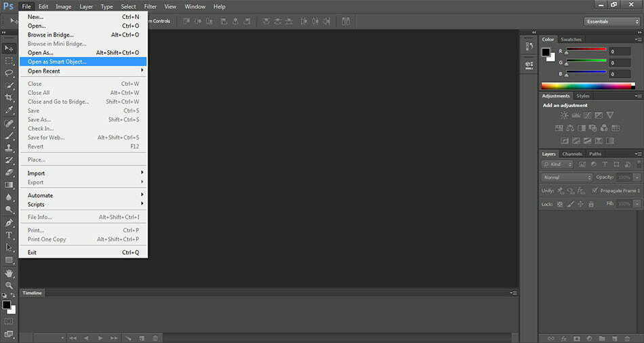Image resolution: width=644 pixels, height=343 pixels.
Task: Add a Brightness/Contrast adjustment
Action: (565, 115)
